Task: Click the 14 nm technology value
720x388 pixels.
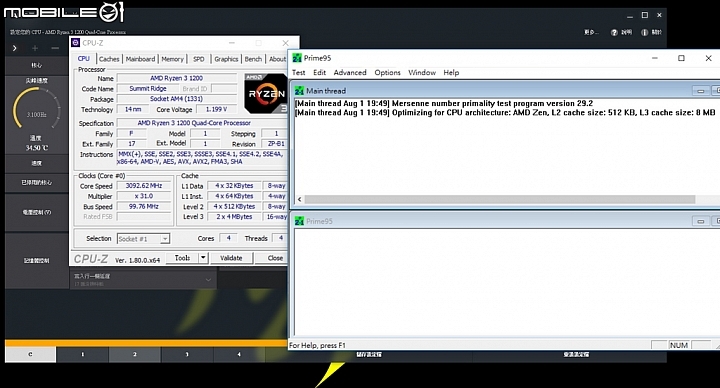Action: [x=133, y=109]
